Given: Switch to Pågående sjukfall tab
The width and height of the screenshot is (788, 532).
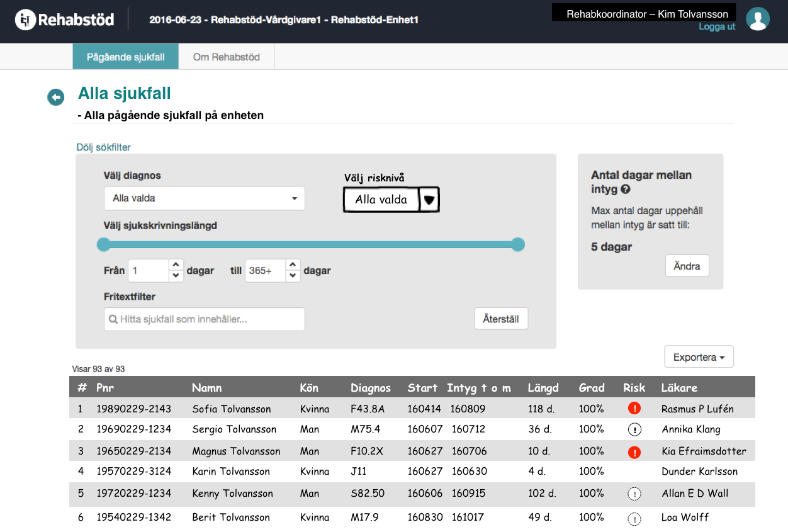Looking at the screenshot, I should click(x=125, y=57).
